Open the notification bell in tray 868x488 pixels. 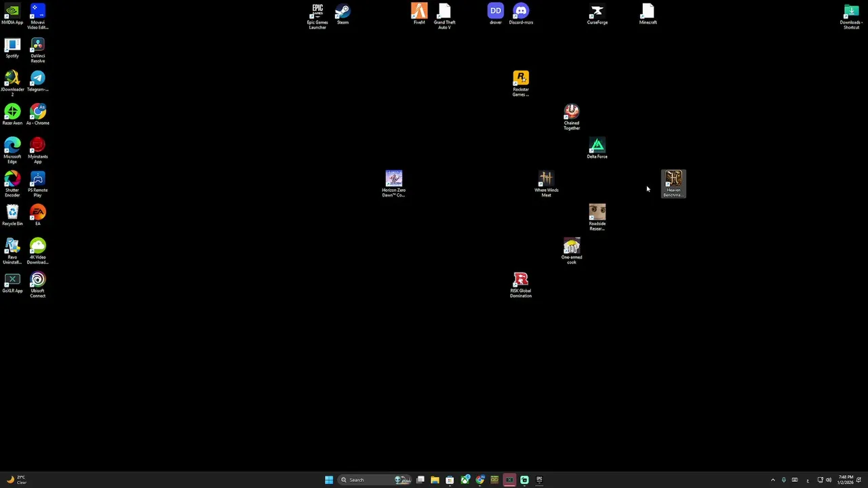pos(859,480)
